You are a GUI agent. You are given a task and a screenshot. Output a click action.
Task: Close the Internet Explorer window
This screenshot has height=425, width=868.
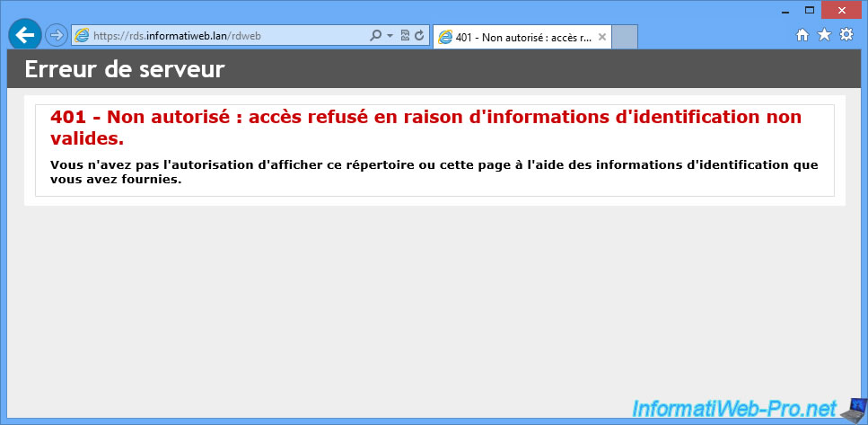(841, 10)
